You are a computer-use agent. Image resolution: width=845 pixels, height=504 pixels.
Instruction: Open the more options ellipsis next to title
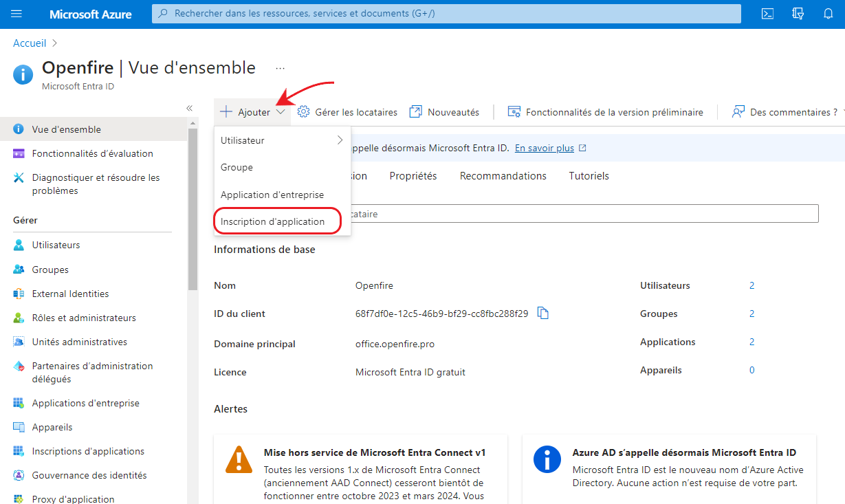280,68
